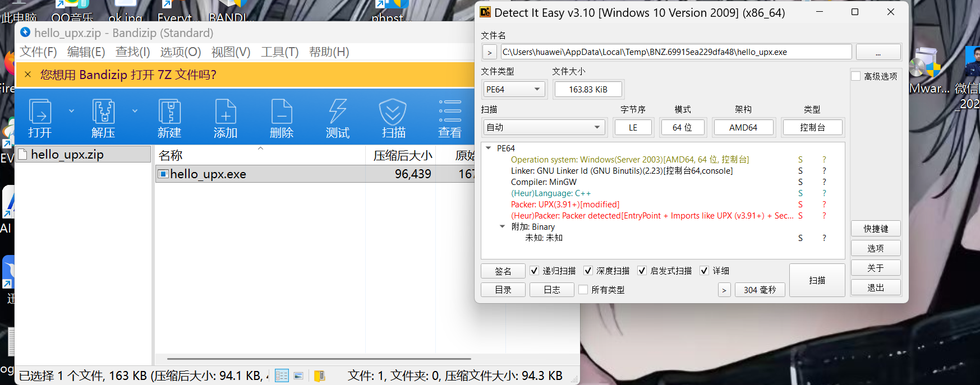Viewport: 980px width, 385px height.
Task: Uncheck the 详细 checkbox
Action: [x=704, y=271]
